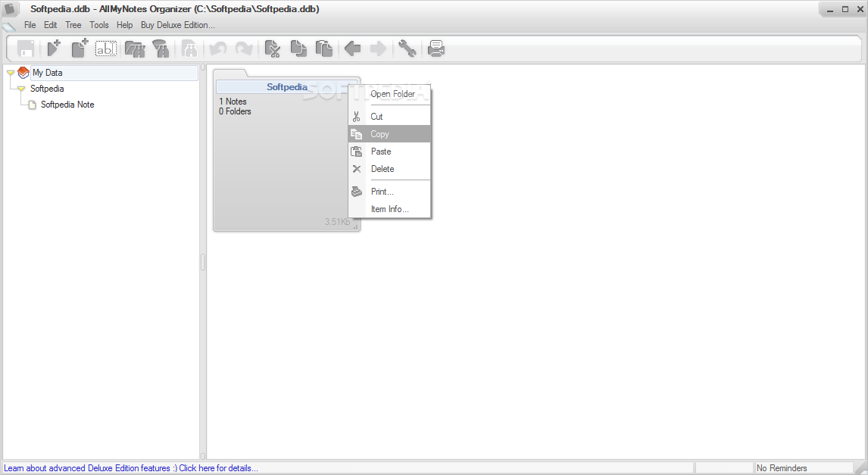Screen dimensions: 868x475
Task: Click the find in note icon
Action: 189,48
